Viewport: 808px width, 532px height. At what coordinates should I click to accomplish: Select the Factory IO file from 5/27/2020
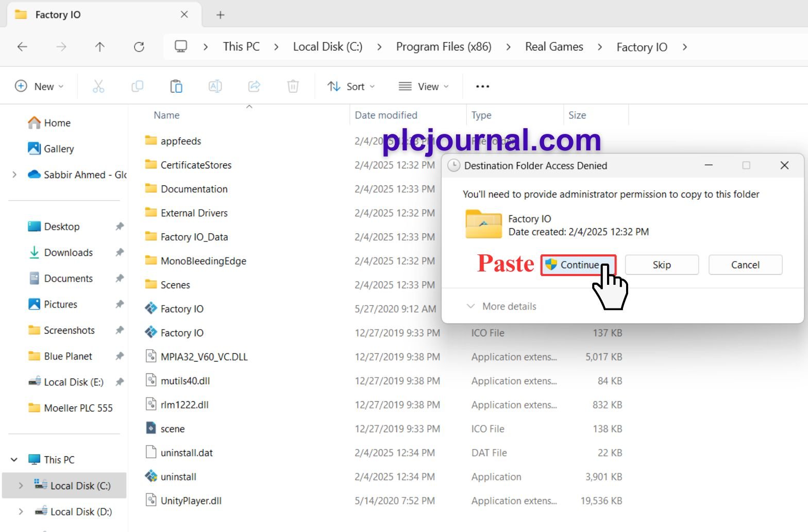[x=182, y=309]
